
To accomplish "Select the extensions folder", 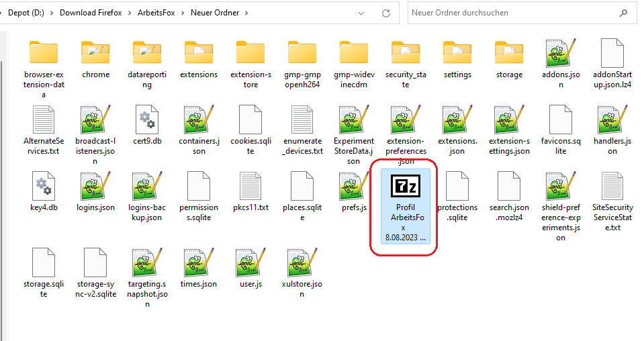I will coord(199,60).
